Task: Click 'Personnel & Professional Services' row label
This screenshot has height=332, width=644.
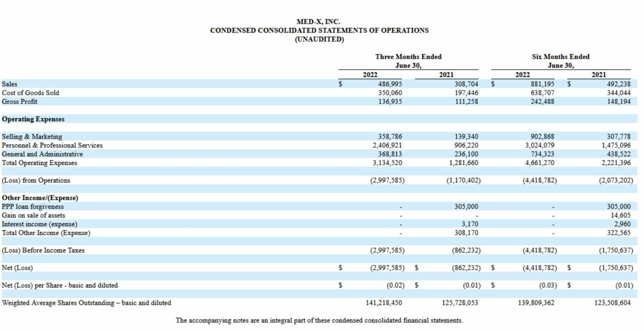Action: 52,145
